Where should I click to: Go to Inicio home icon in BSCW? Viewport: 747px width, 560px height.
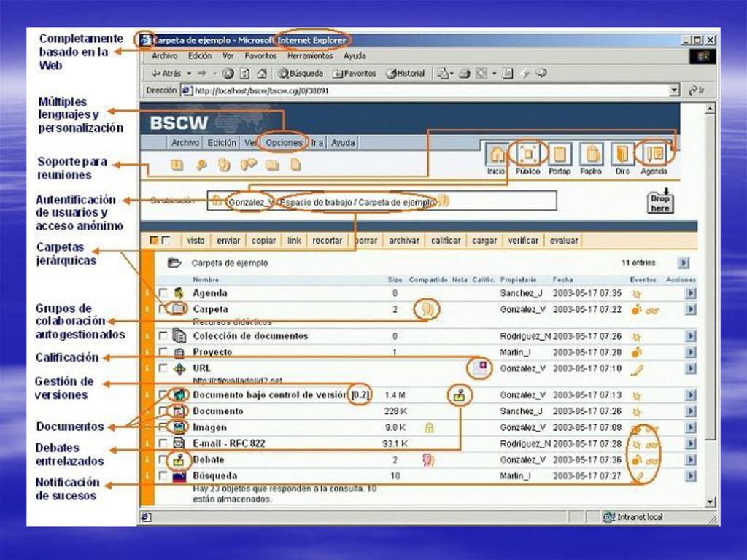(x=496, y=155)
